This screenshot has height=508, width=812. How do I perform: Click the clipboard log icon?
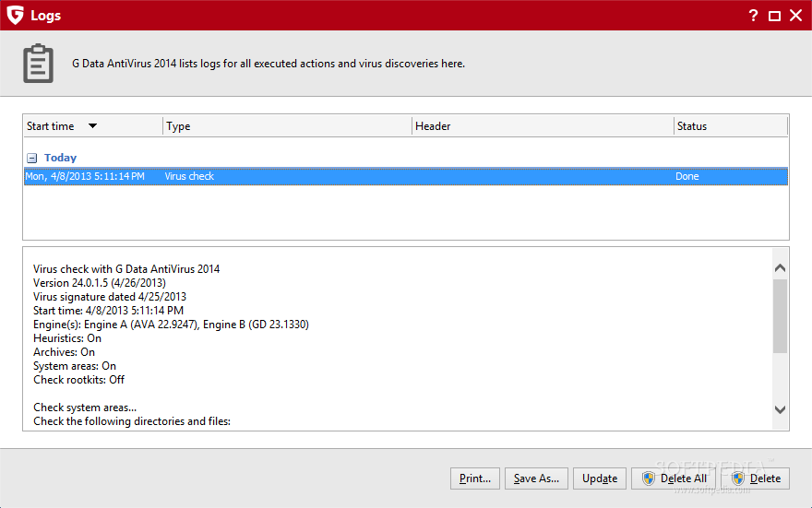(x=39, y=64)
